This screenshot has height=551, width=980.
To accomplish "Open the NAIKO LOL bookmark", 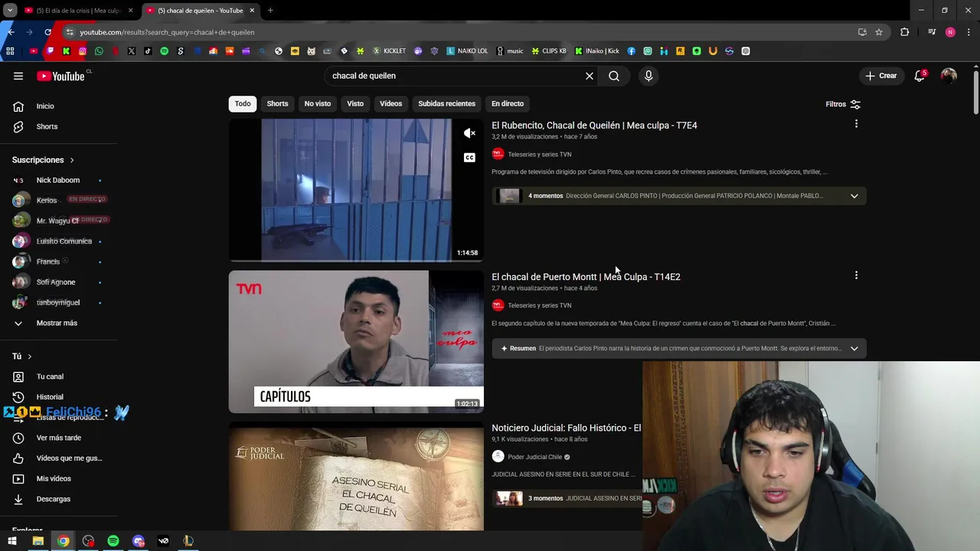I will 467,51.
